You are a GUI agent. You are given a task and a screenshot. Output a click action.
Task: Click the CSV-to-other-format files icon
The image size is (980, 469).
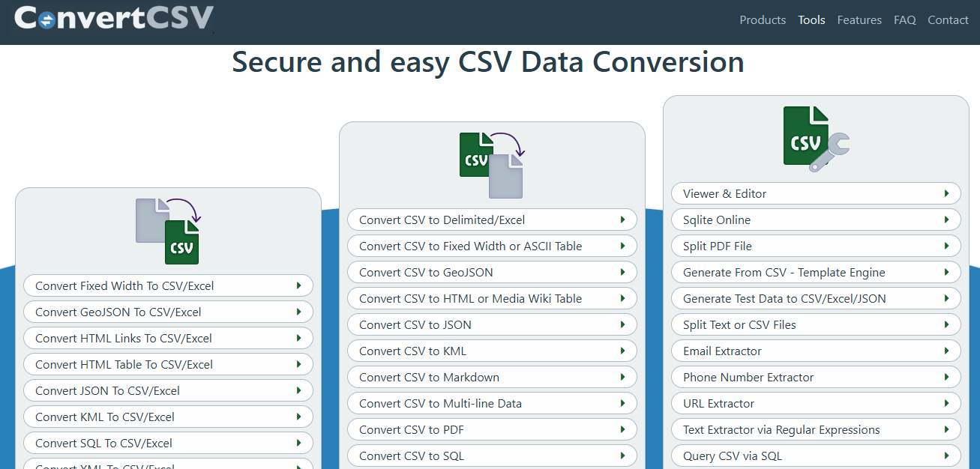[492, 165]
